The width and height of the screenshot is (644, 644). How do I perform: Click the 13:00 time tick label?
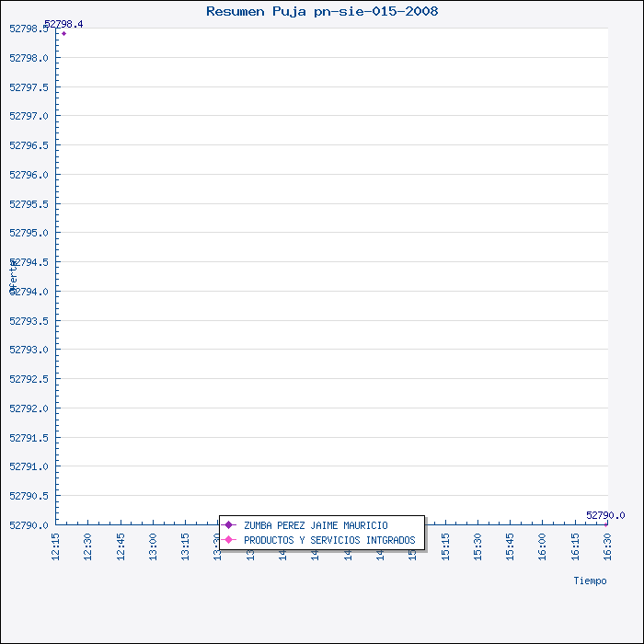click(x=154, y=543)
